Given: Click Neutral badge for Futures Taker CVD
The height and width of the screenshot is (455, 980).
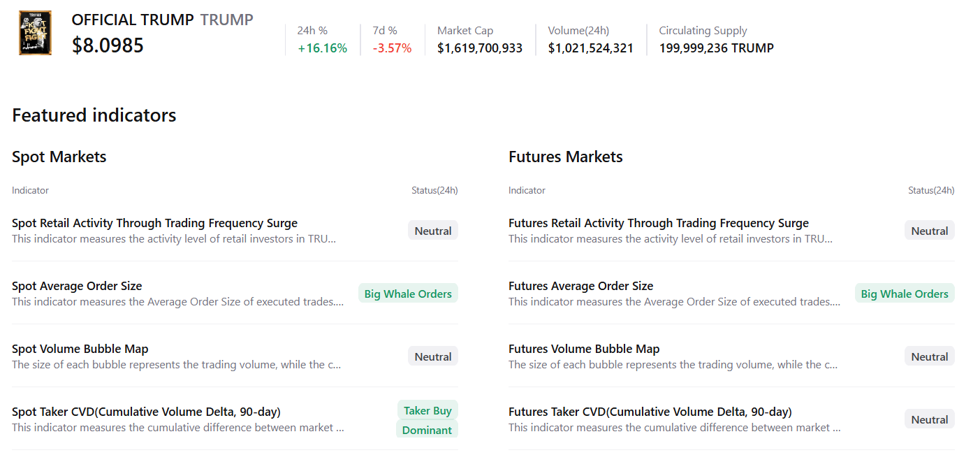Looking at the screenshot, I should pos(930,419).
